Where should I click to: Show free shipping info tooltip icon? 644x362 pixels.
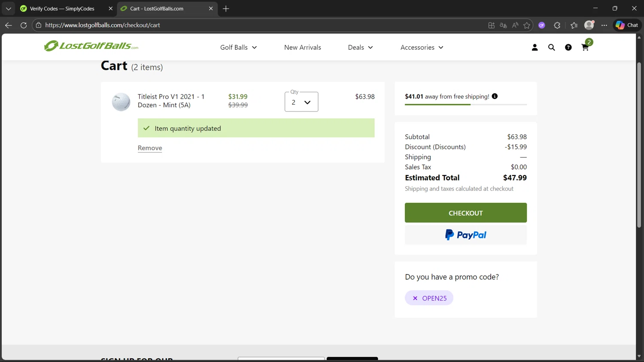495,96
